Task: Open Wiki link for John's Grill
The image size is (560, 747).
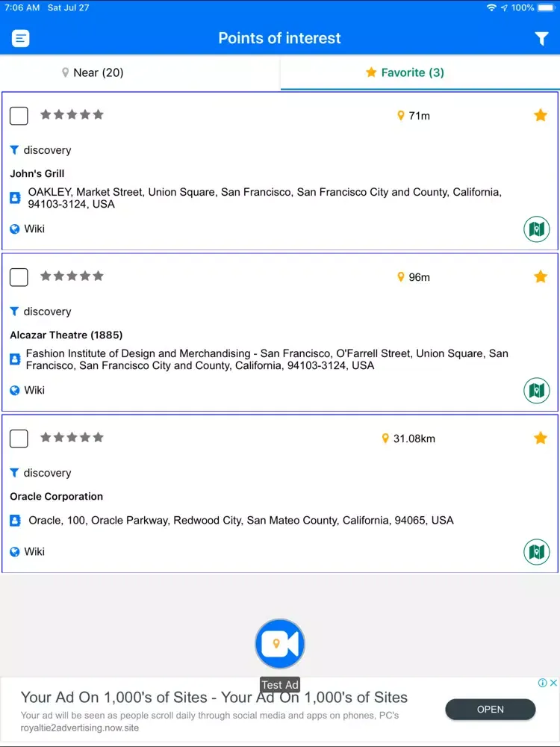Action: [34, 229]
